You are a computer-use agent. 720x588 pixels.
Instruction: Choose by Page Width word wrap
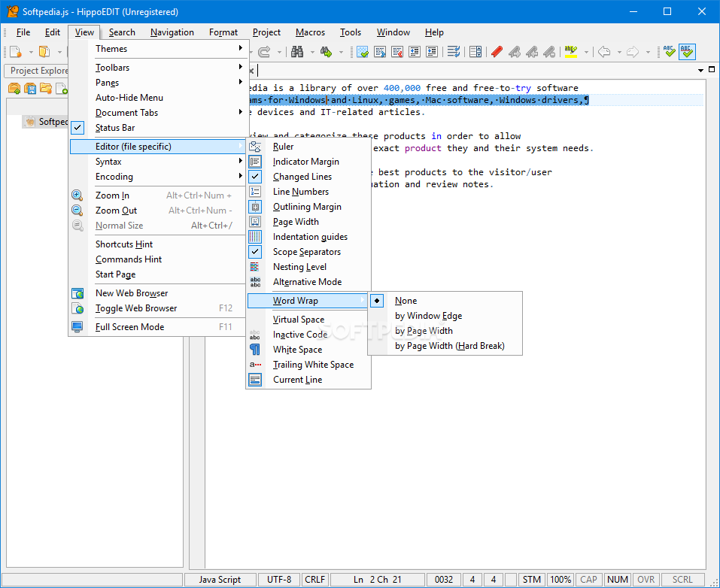coord(445,331)
